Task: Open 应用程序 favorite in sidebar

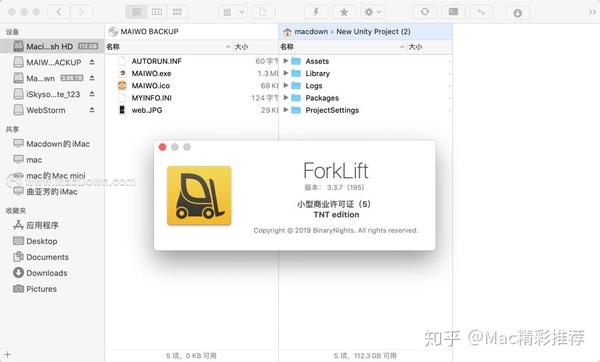Action: click(36, 225)
